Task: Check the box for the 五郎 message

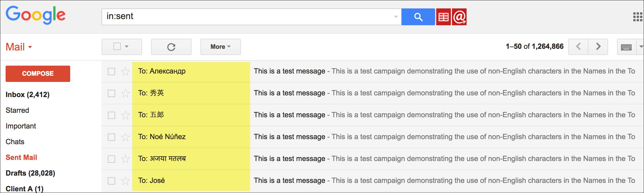Action: 111,115
